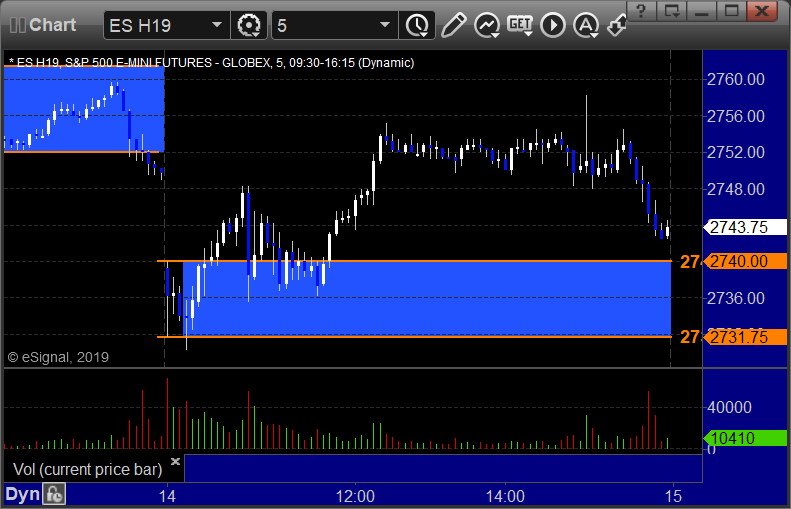This screenshot has width=791, height=509.
Task: Click the chart title text ES H19 S&P 500 E-MINI
Action: 211,63
